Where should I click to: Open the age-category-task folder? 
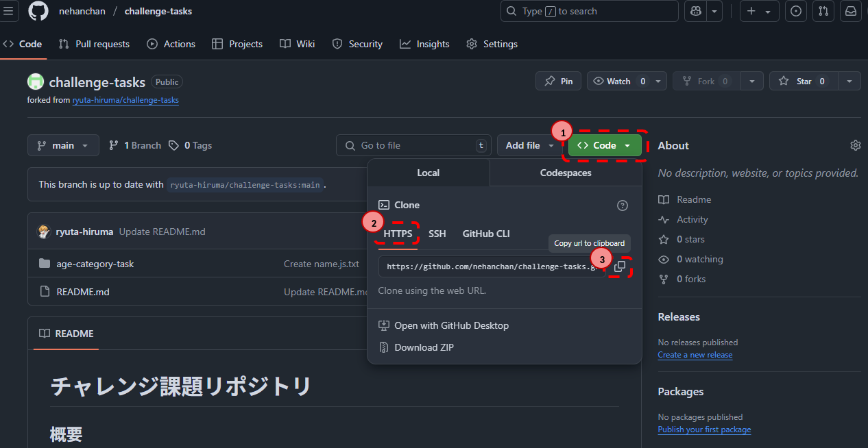coord(95,264)
